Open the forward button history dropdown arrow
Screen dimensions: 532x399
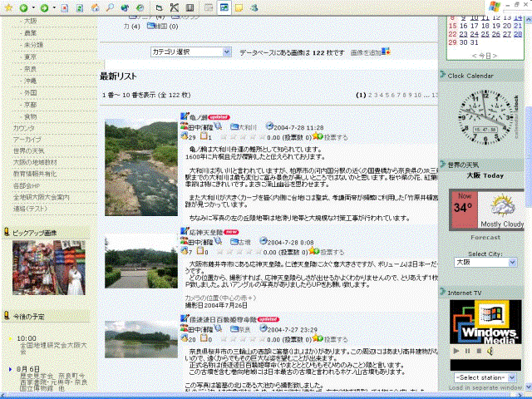tap(54, 7)
